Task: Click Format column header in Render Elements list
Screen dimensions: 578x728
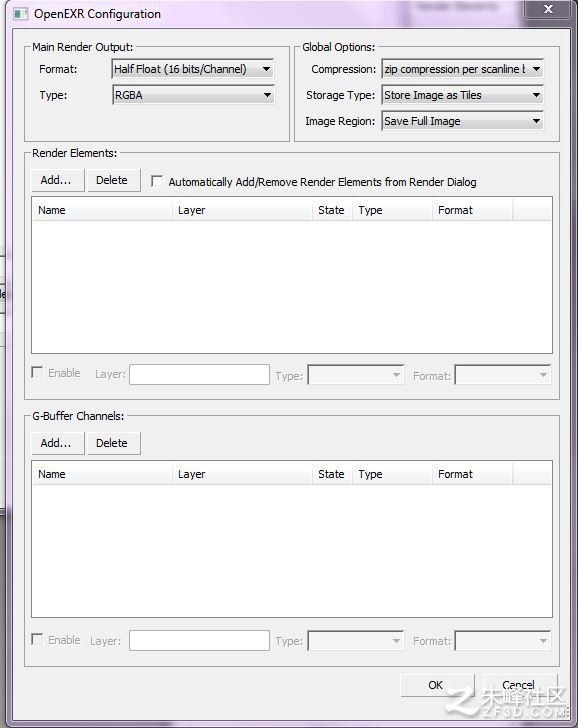Action: coord(473,210)
